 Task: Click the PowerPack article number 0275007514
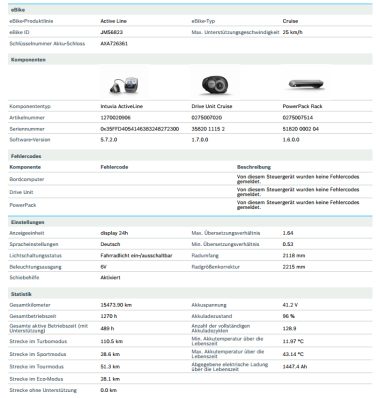(298, 118)
